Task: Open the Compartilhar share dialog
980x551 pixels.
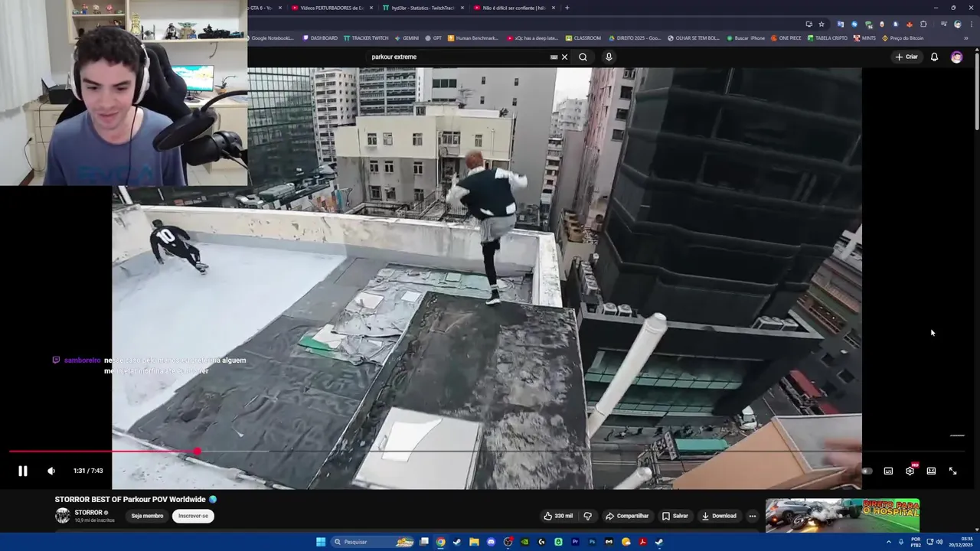Action: tap(627, 516)
